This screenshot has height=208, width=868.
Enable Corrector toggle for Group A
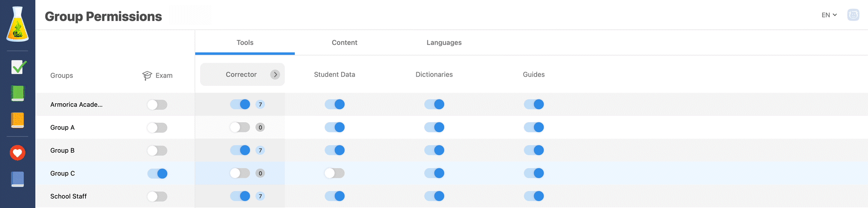click(x=240, y=127)
